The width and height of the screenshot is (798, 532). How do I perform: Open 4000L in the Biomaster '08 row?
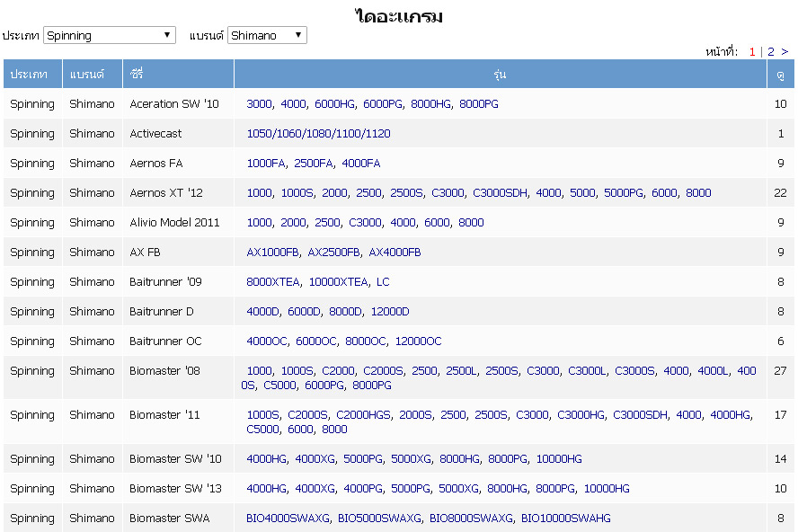(713, 370)
